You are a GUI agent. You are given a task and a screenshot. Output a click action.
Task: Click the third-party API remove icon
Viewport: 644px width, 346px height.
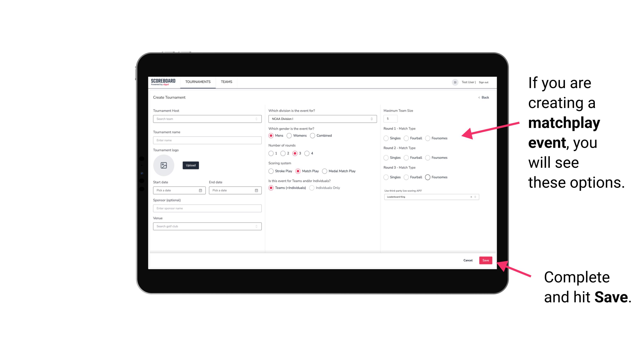pyautogui.click(x=471, y=197)
